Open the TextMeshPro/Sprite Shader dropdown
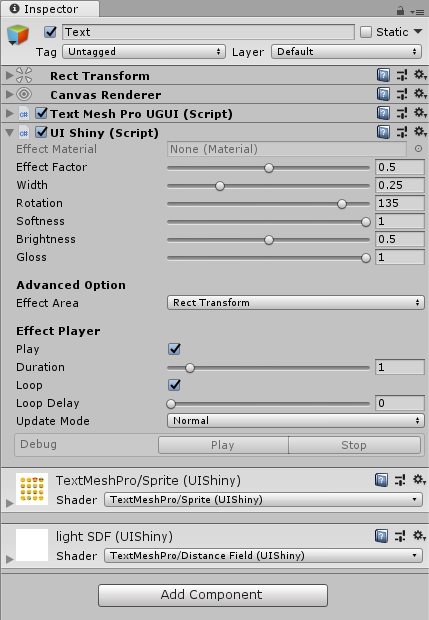 [263, 500]
